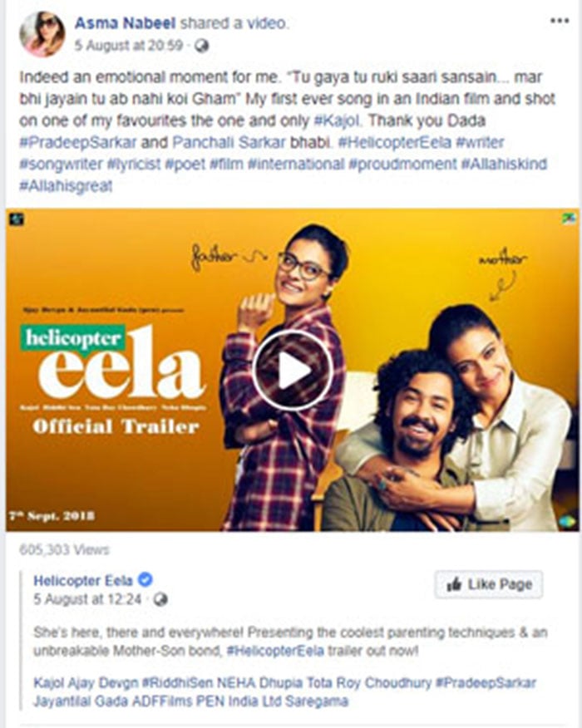Open the #PradeepSarkar hashtag in the post
This screenshot has width=582, height=728.
coord(77,143)
